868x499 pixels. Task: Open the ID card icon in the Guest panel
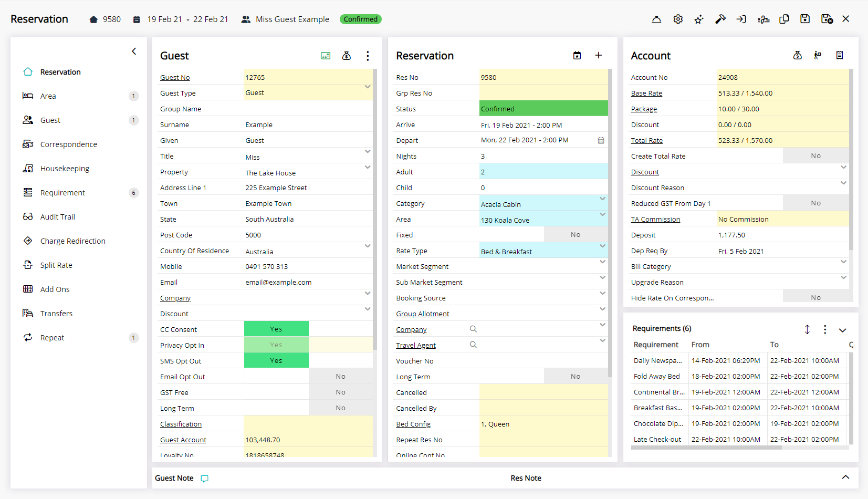coord(326,56)
